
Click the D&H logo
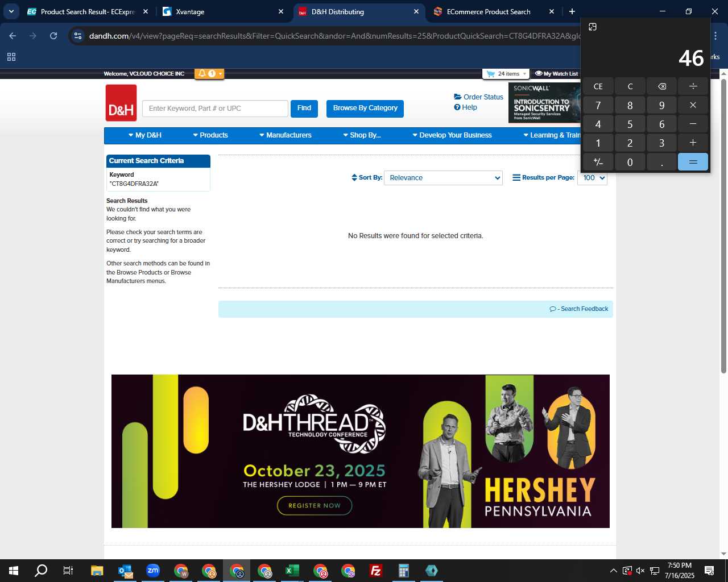[x=121, y=103]
